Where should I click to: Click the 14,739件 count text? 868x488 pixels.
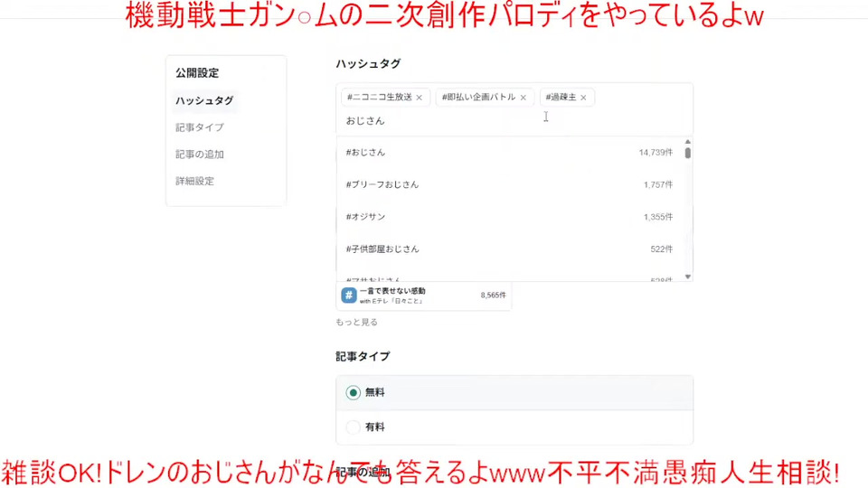click(656, 152)
